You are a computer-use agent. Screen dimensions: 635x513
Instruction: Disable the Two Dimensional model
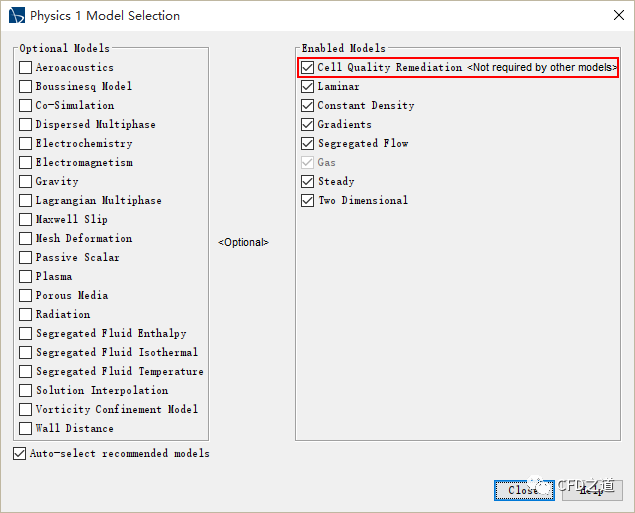308,201
